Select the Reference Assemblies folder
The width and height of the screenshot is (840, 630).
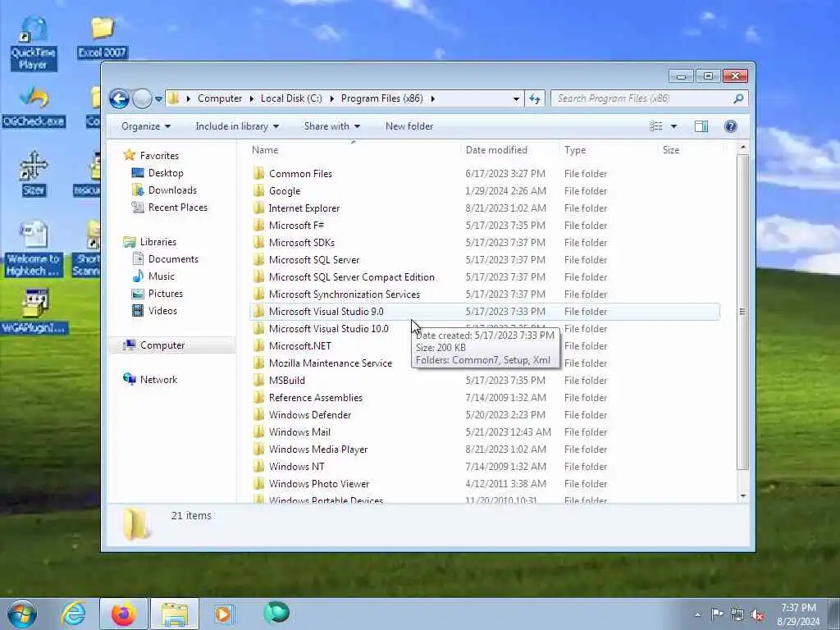pos(316,398)
